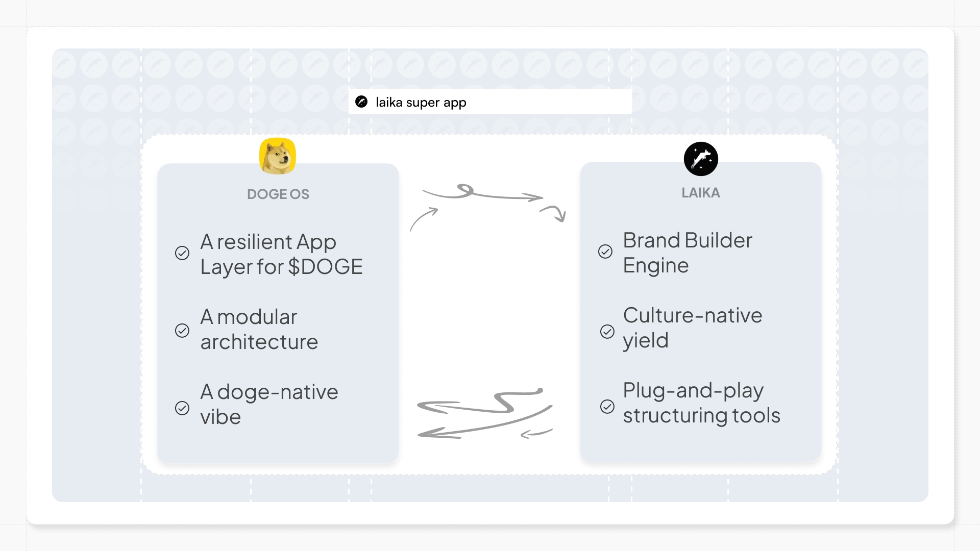Click the small curved arrow pointing up-right

423,219
